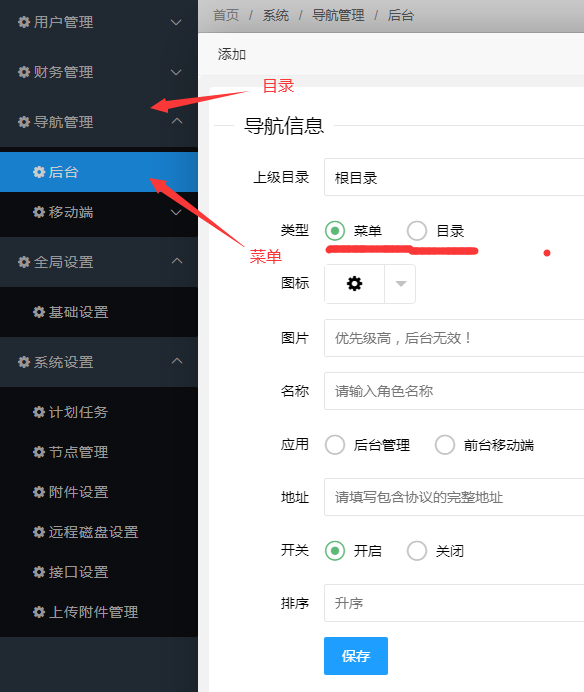Screen dimensions: 584x692
Task: Click the gear icon beside 远程磁盘设置
Action: click(x=39, y=532)
